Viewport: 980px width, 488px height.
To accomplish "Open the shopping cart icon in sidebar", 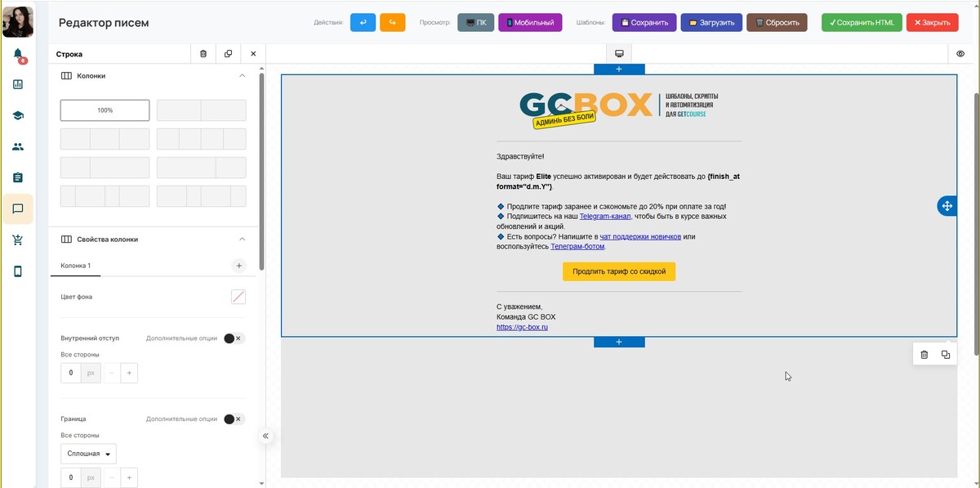I will 18,240.
